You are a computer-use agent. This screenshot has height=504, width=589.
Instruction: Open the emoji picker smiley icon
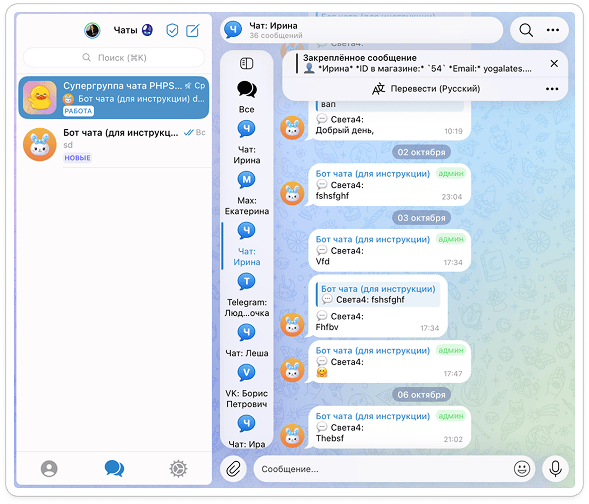click(x=522, y=469)
